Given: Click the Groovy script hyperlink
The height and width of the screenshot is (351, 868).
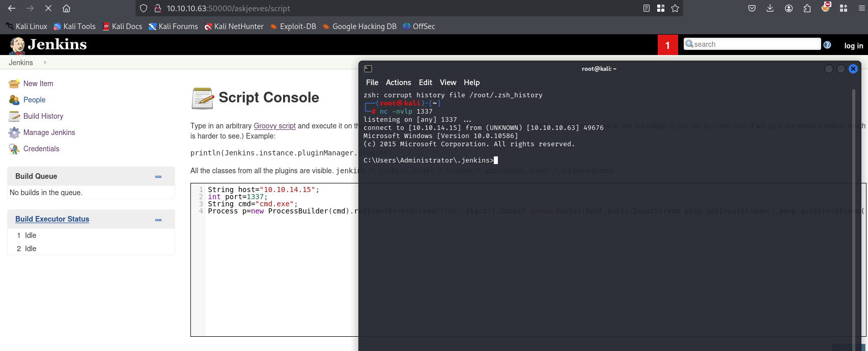Looking at the screenshot, I should pyautogui.click(x=274, y=126).
